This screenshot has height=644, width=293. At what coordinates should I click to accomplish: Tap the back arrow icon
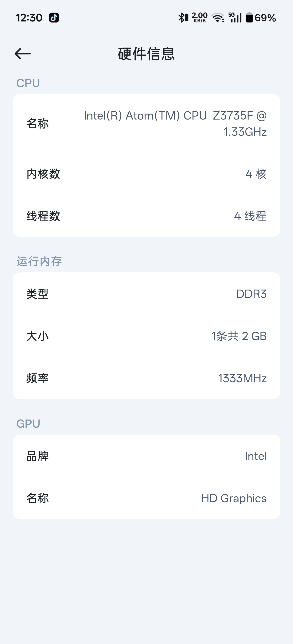[x=22, y=54]
